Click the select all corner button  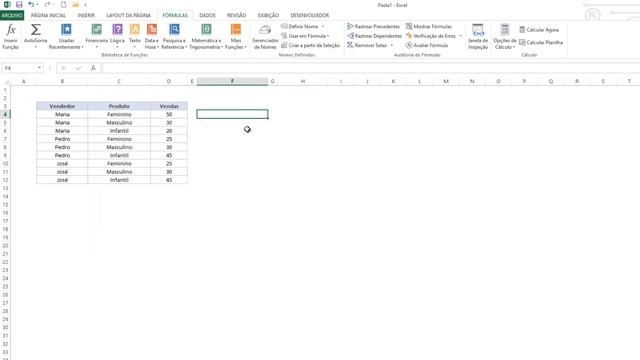tap(5, 81)
